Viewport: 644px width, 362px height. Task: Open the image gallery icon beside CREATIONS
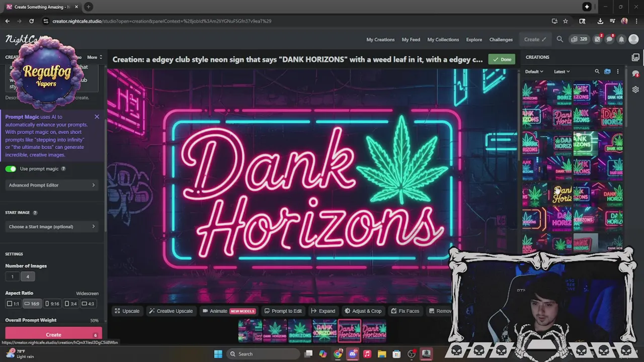point(635,57)
